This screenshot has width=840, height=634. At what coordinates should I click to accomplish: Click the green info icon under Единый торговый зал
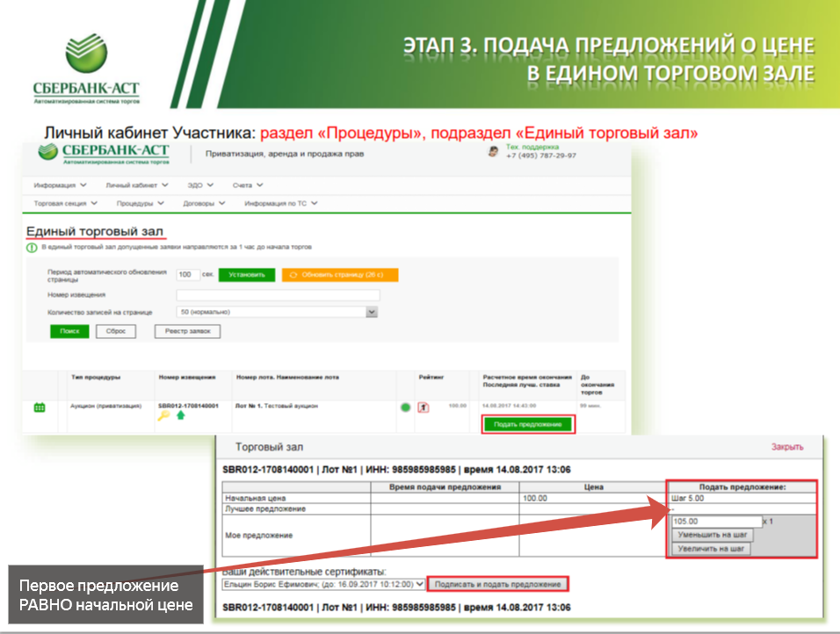(x=32, y=248)
